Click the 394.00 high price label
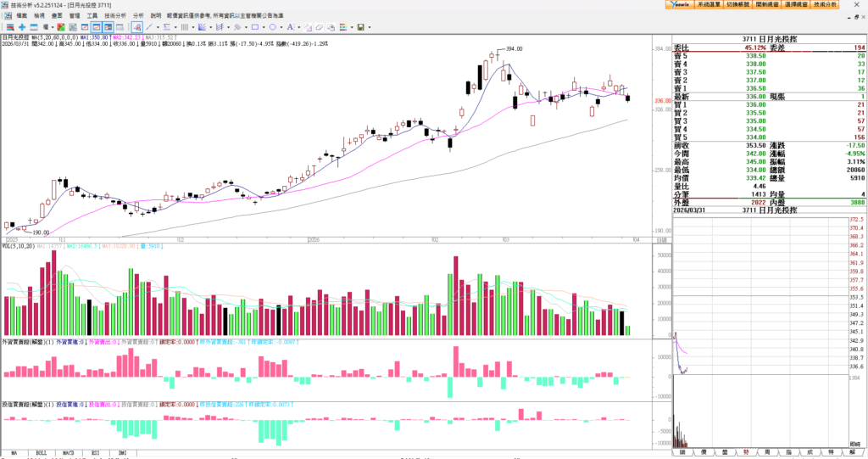Screen dimensions: 868x459 click(x=513, y=49)
